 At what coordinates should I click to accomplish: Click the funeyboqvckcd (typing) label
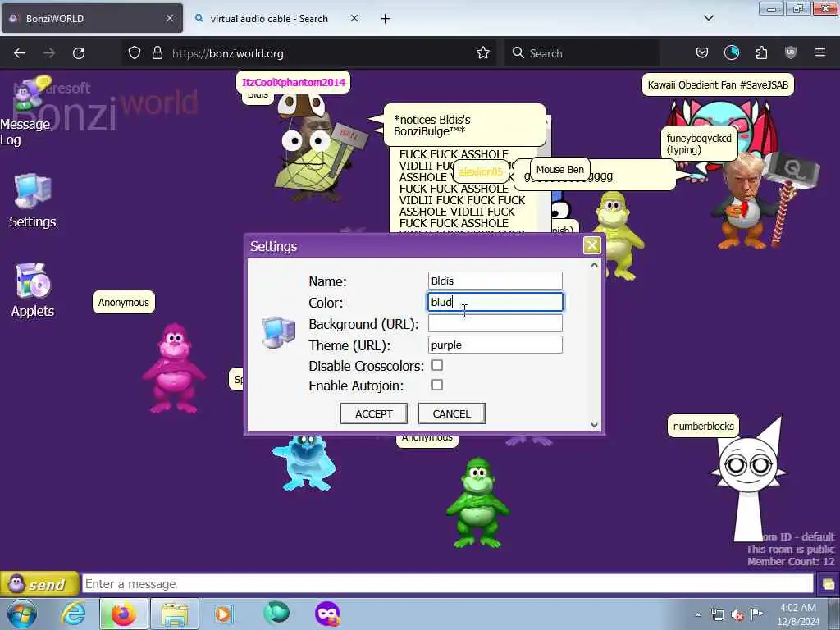point(699,144)
